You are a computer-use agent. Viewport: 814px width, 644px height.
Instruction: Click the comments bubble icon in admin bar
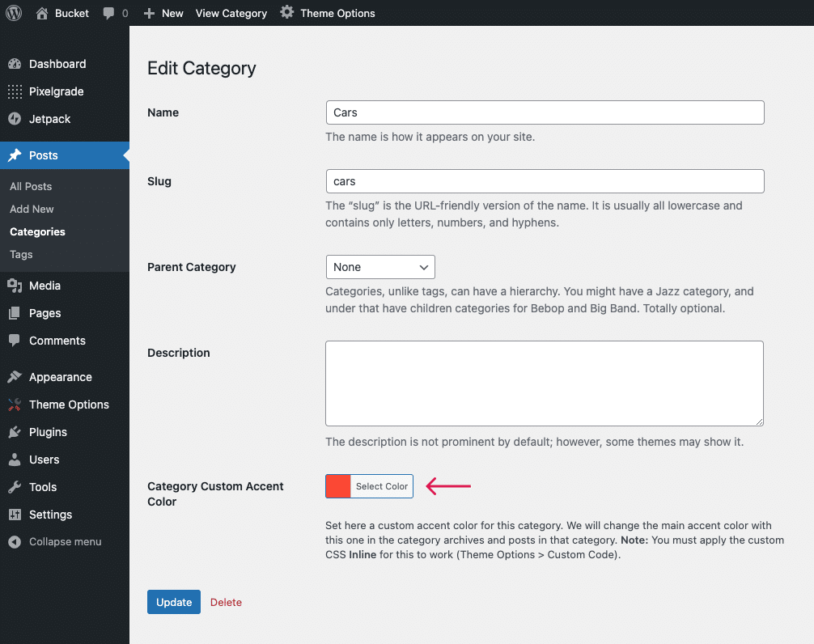click(109, 14)
